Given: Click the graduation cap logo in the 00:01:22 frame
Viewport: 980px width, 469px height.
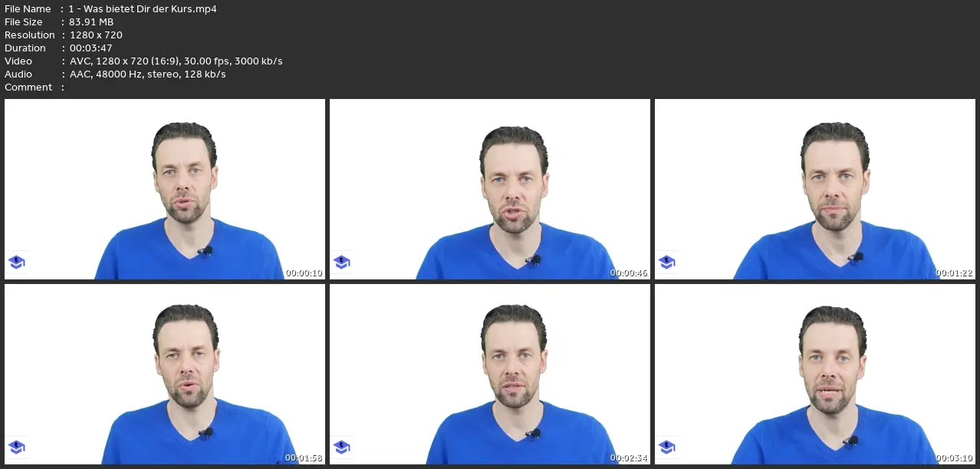Looking at the screenshot, I should tap(667, 263).
